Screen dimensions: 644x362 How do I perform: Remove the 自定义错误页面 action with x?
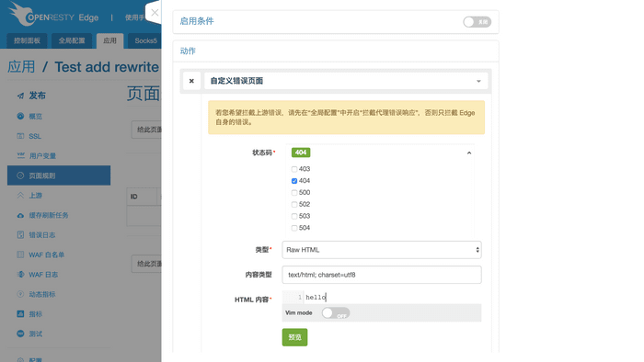coord(191,81)
